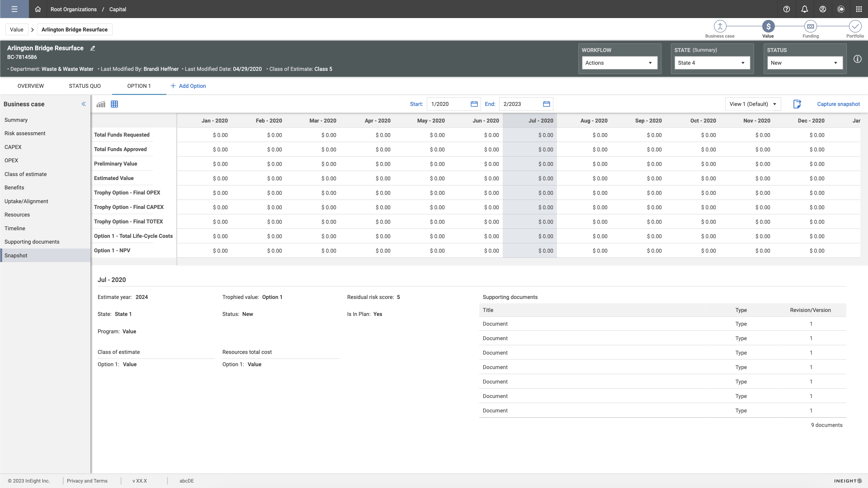Click the 9 documents count text

click(x=826, y=425)
